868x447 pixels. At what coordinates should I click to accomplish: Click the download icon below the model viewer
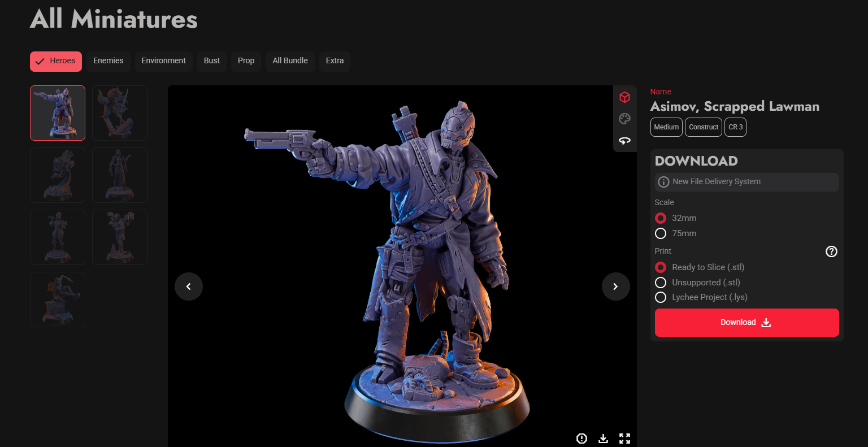coord(603,438)
